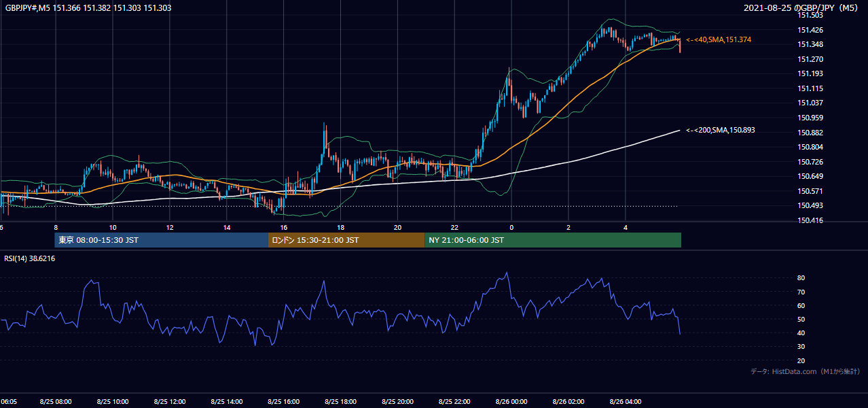Click RSI axis level 20

click(x=801, y=360)
